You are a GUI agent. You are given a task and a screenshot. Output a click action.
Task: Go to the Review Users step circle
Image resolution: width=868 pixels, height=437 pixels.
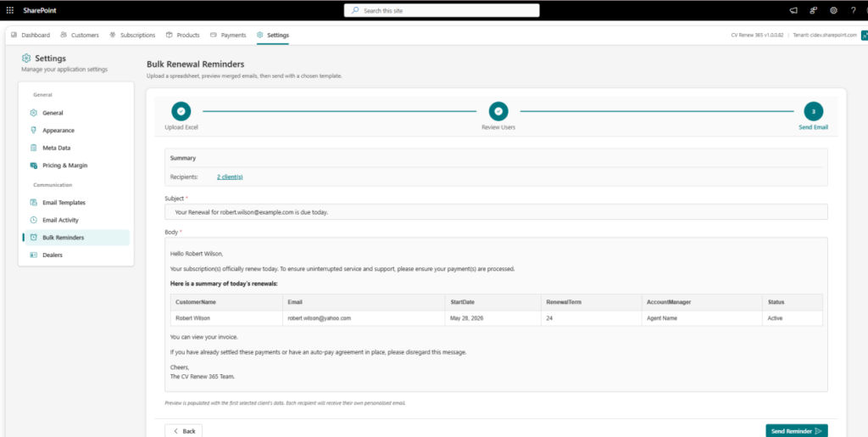pos(498,111)
